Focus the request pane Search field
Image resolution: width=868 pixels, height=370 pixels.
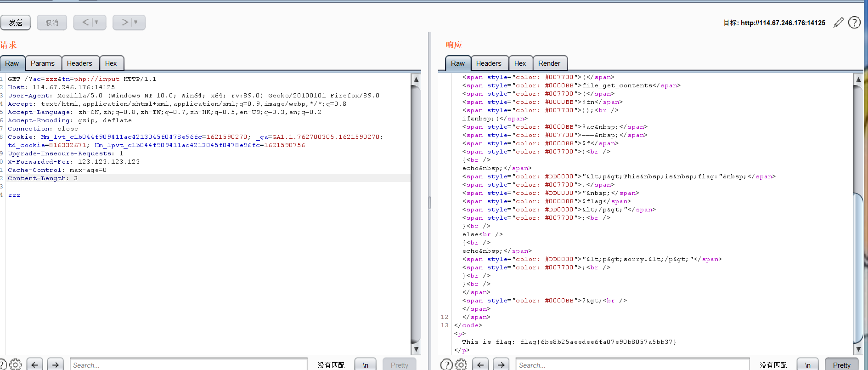[x=188, y=365]
